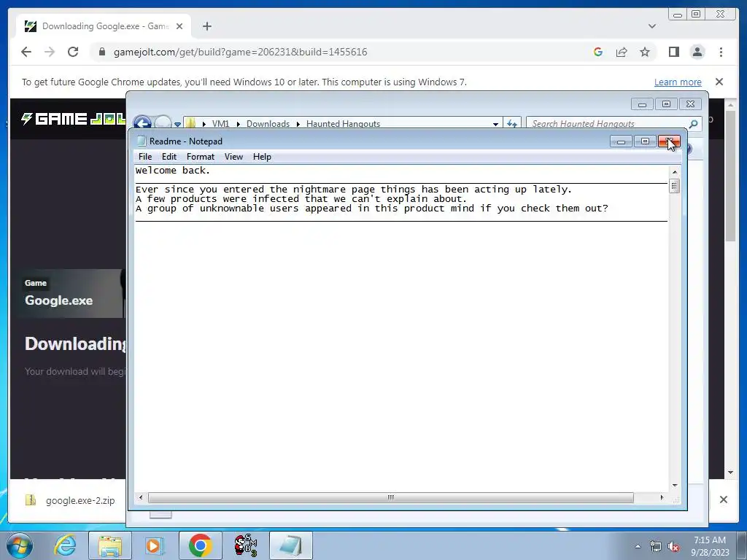This screenshot has height=560, width=747.
Task: Click the Explorer search magnifier icon
Action: pos(694,124)
